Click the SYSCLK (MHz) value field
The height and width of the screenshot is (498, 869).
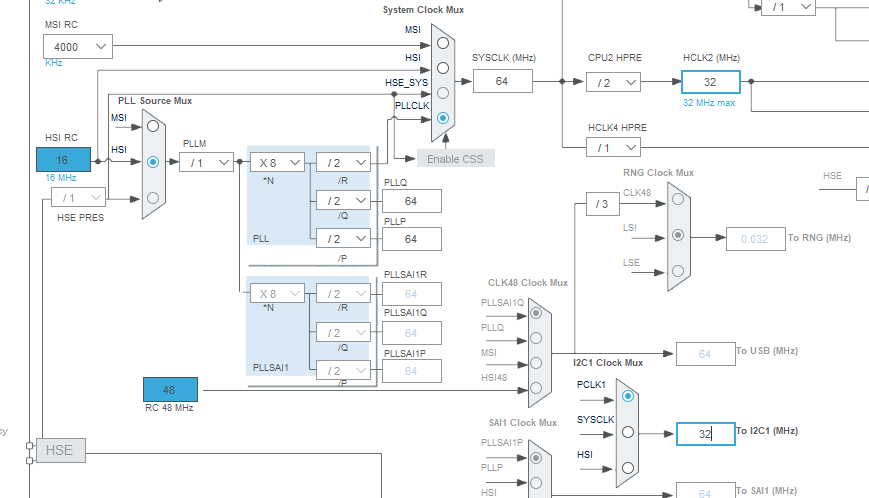503,81
